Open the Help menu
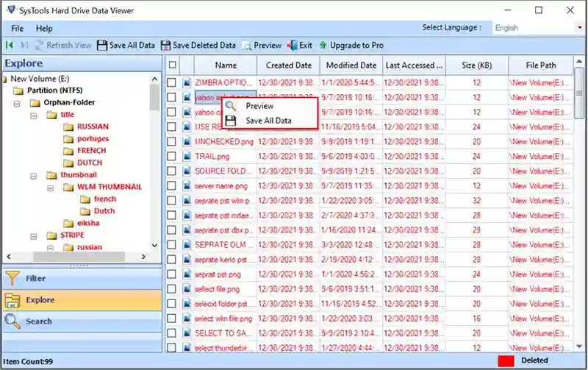The width and height of the screenshot is (588, 370). tap(44, 29)
